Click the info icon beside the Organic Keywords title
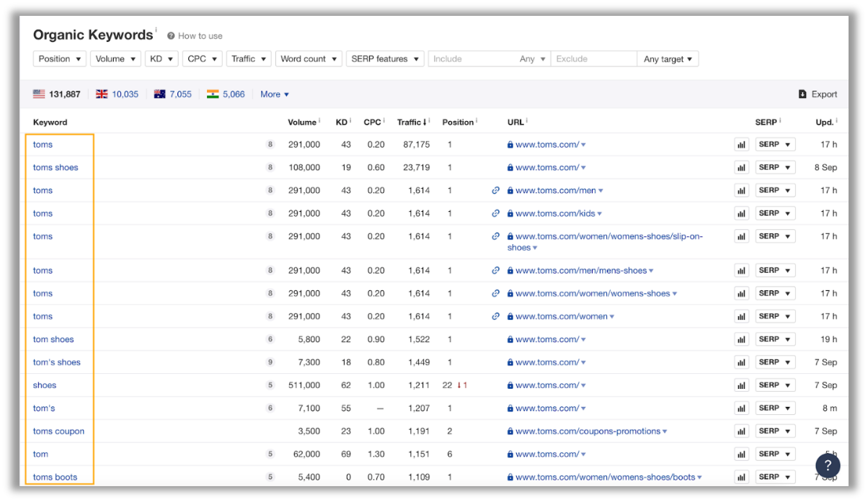 click(x=156, y=30)
